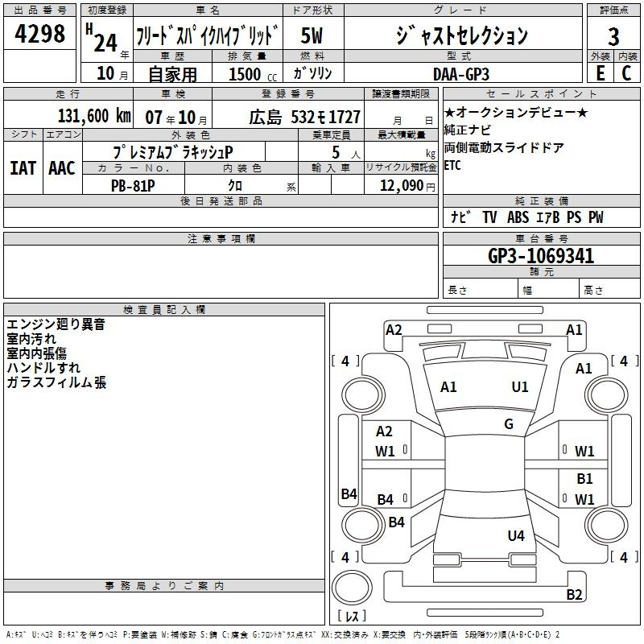Screen dimensions: 644x644
Task: Click the B1 mark on the car diagram
Action: (584, 479)
